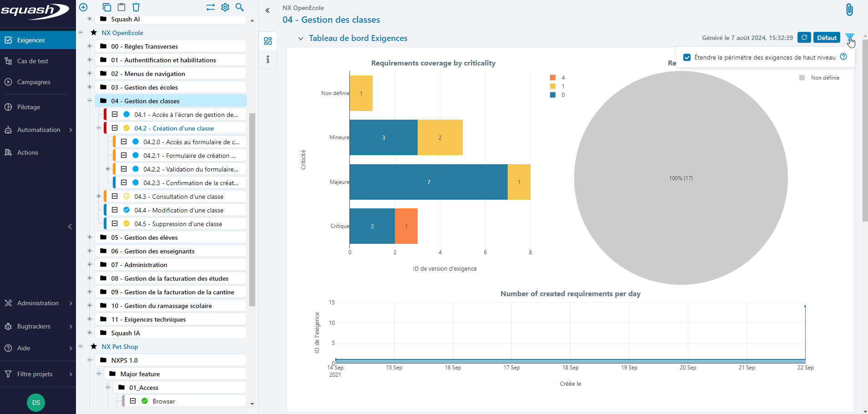Refresh the dashboard with the refresh icon

(804, 38)
